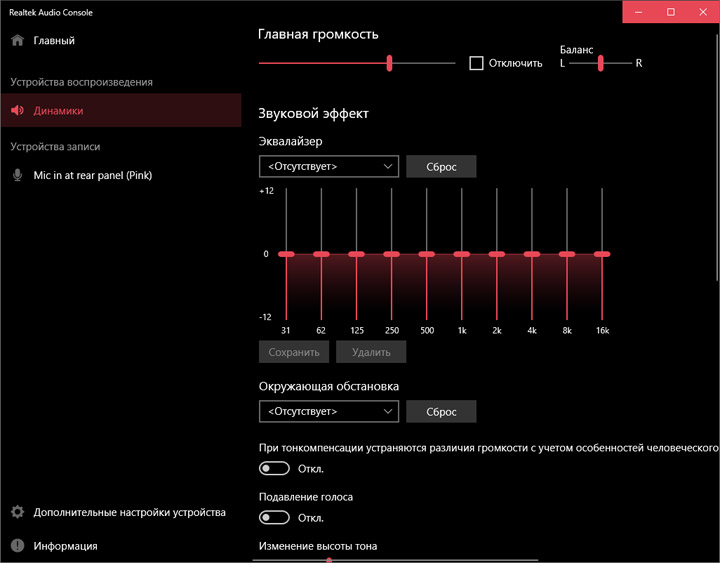
Task: Click the 31 Hz equalizer band handle
Action: coord(286,254)
